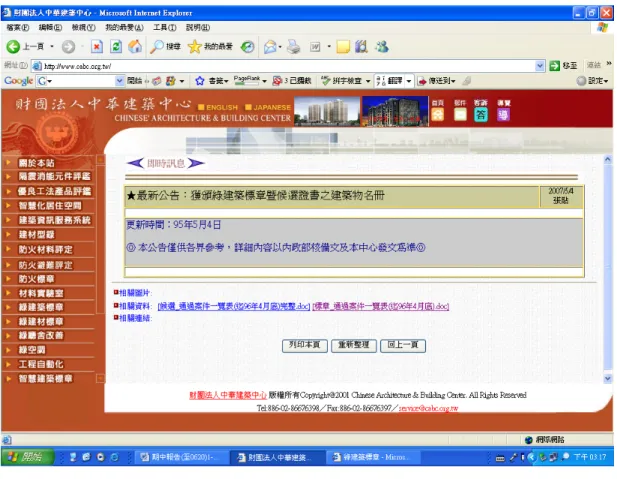The height and width of the screenshot is (479, 617).
Task: Switch site to ENGLISH version
Action: coord(218,107)
